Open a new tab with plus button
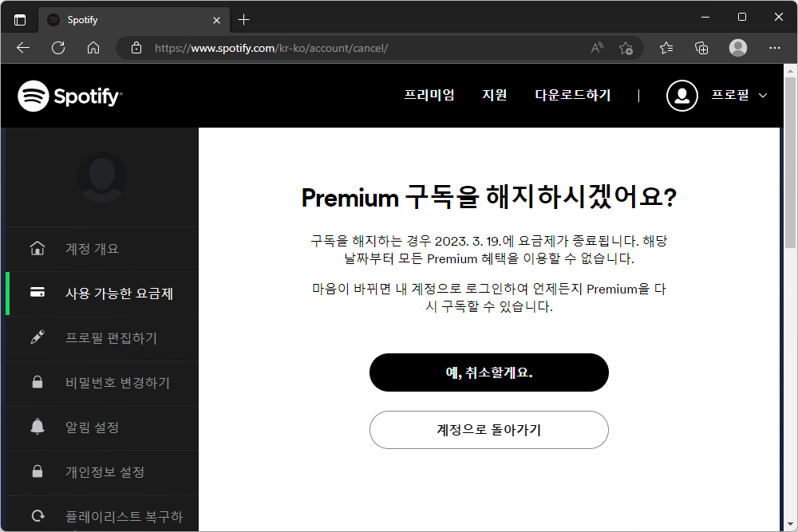This screenshot has width=798, height=532. pos(243,20)
